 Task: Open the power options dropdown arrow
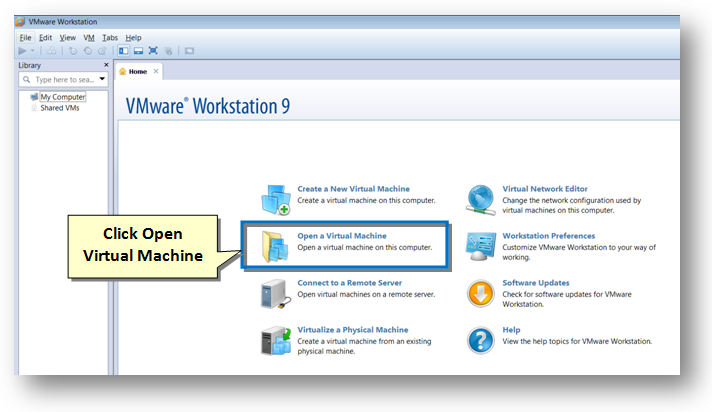(32, 51)
